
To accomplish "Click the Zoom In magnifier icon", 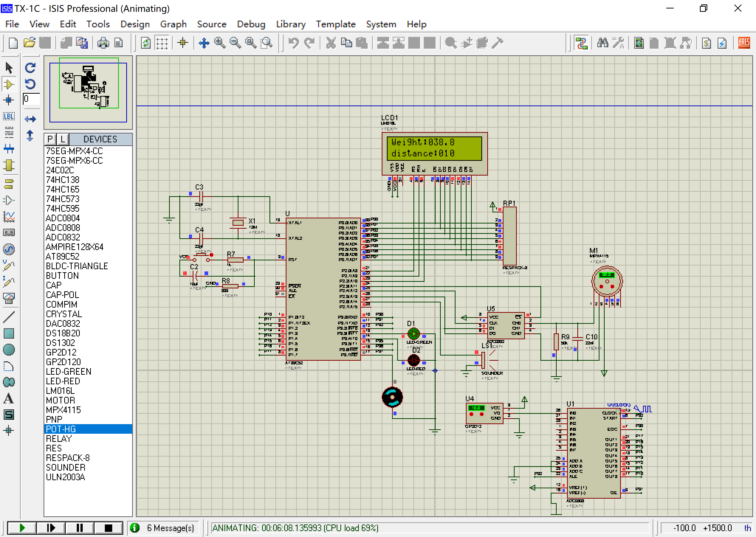I will click(x=220, y=43).
